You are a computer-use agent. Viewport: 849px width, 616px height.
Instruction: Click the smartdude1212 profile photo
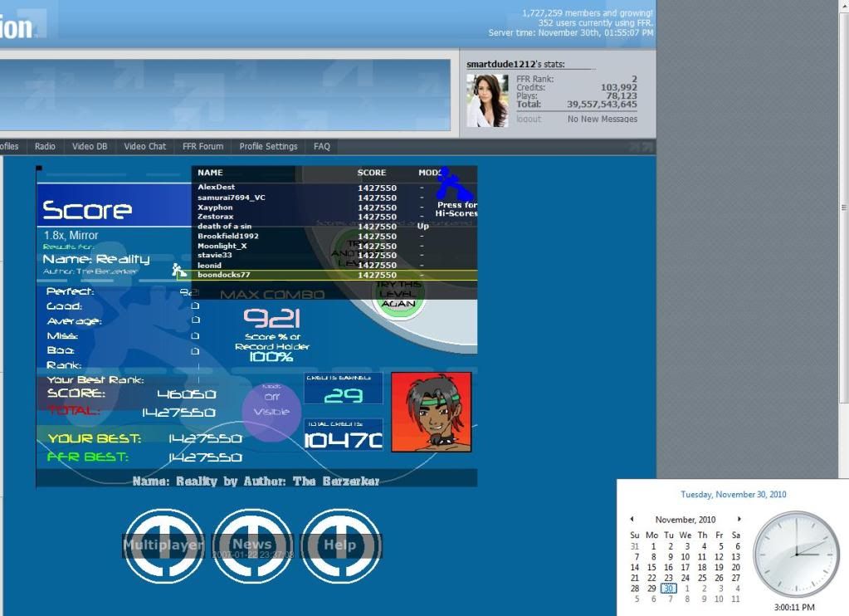pyautogui.click(x=487, y=100)
